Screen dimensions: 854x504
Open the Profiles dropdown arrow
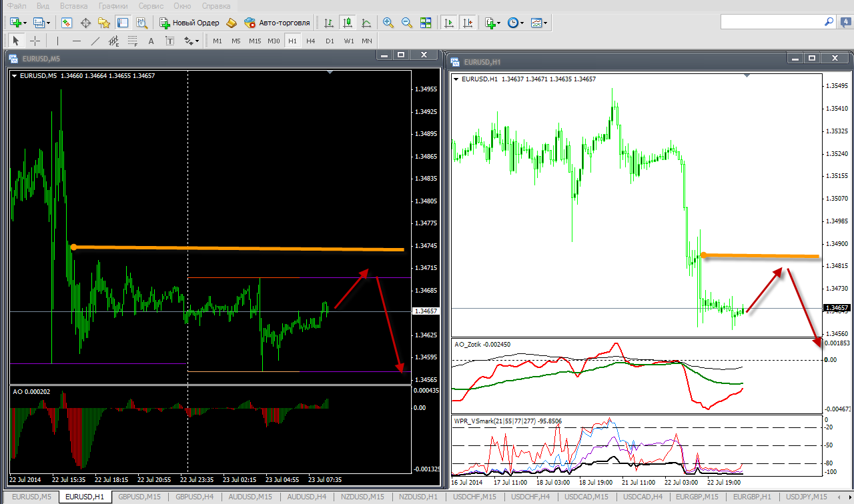point(49,23)
